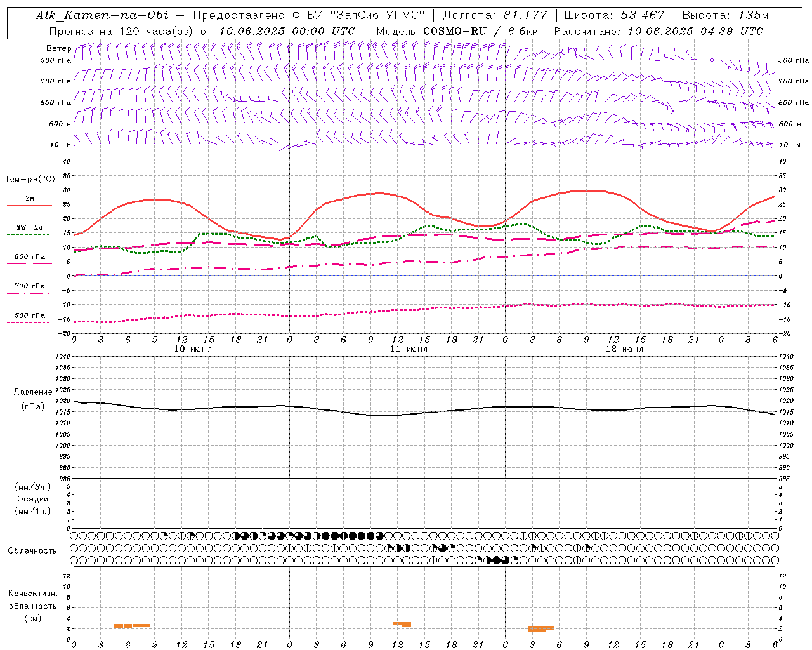Viewport: 812px width, 650px height.
Task: Click the dotted line sample under legend 500 гПа
Action: point(29,322)
